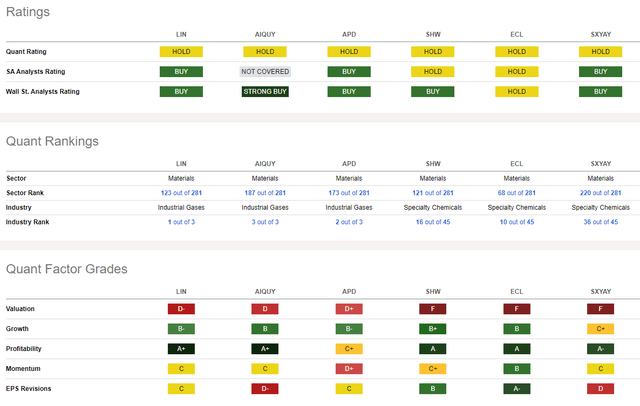The width and height of the screenshot is (640, 406).
Task: Click AIQUY ticker header in Quant Rankings
Action: [x=265, y=164]
